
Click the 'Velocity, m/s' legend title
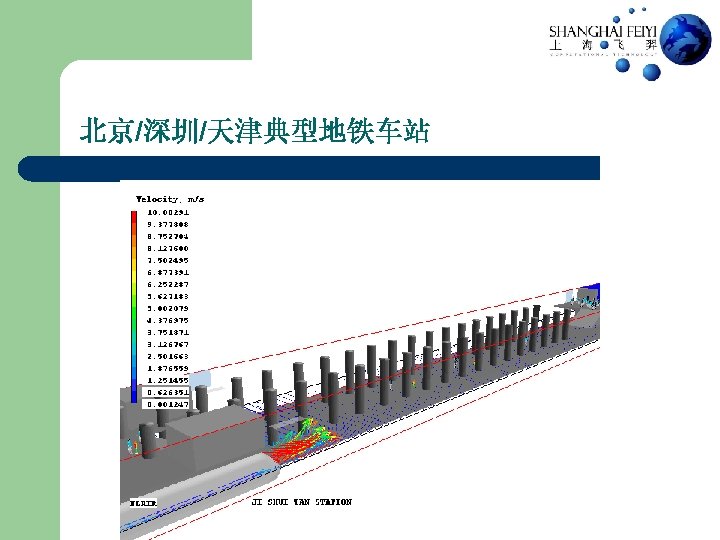170,199
